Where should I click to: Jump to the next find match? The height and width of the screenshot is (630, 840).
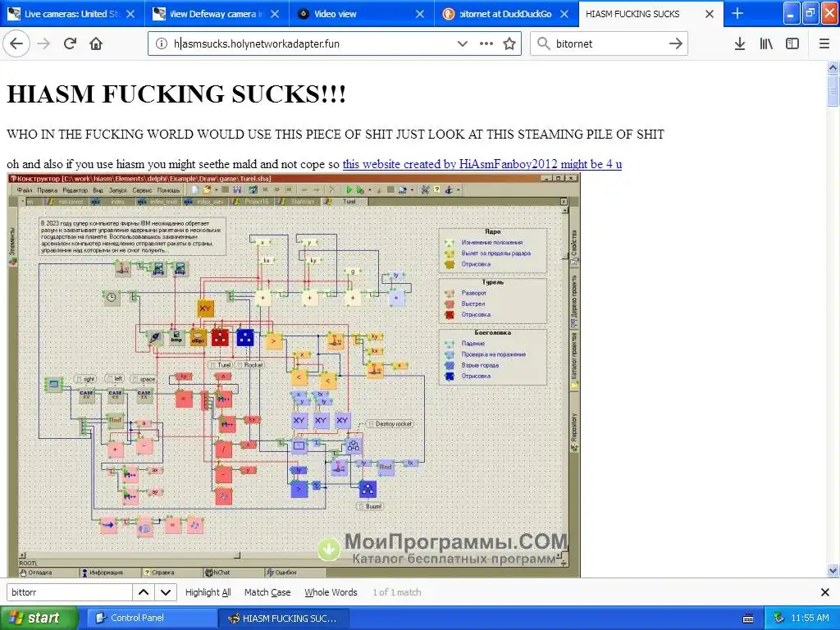tap(166, 592)
